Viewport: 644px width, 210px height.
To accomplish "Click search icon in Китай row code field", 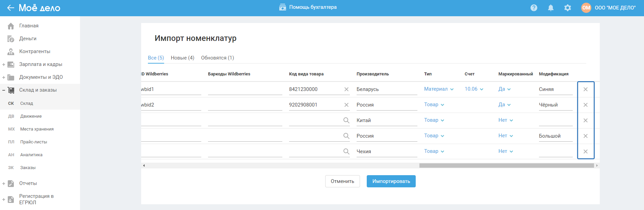I will tap(346, 120).
